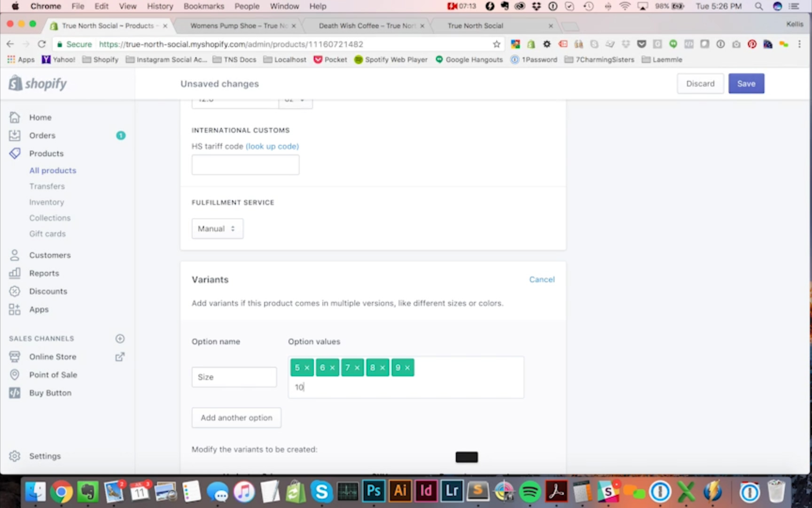The width and height of the screenshot is (812, 508).
Task: Open InDesign from the Dock
Action: pos(426,491)
